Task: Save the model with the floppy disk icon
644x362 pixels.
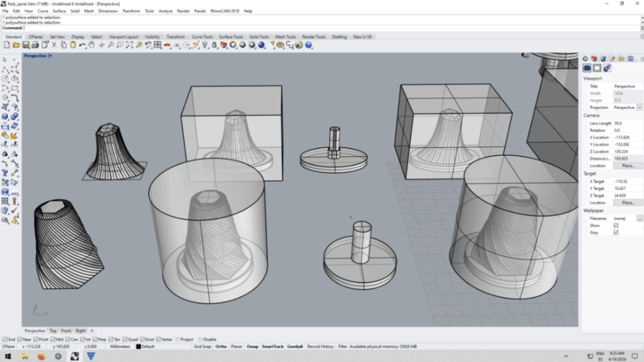Action: click(26, 45)
